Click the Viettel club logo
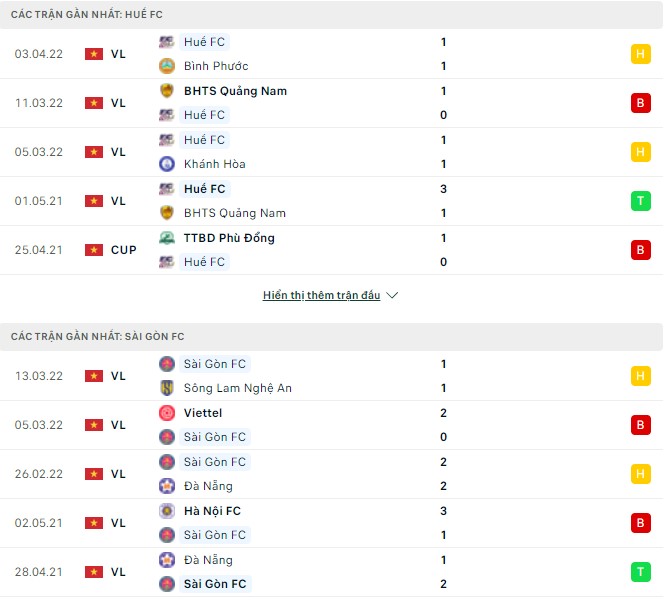Image resolution: width=672 pixels, height=600 pixels. click(x=167, y=413)
